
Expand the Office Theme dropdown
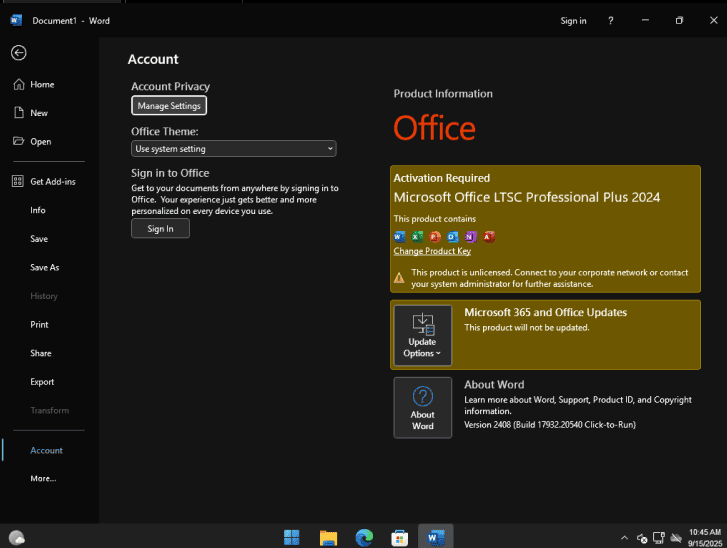click(x=234, y=149)
